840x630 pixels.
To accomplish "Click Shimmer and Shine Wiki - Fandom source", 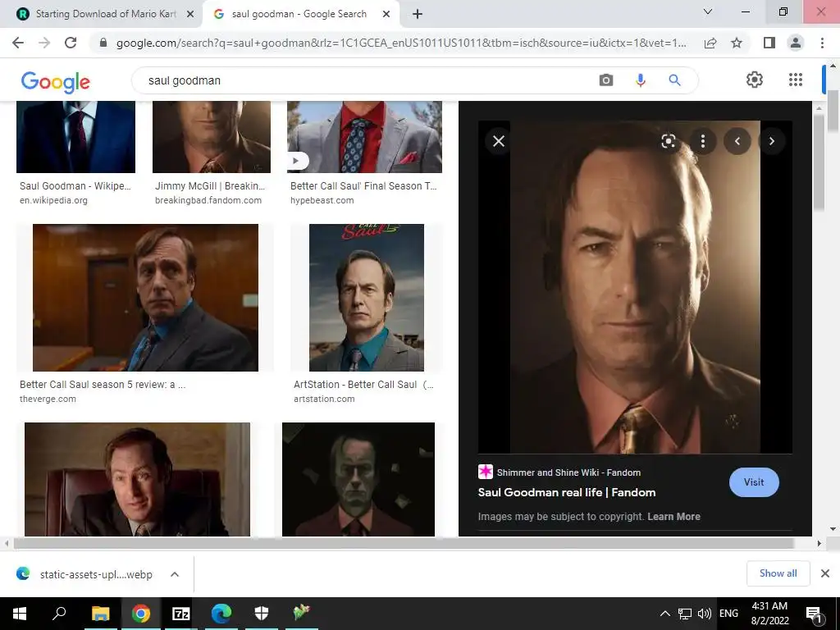I will [x=568, y=472].
